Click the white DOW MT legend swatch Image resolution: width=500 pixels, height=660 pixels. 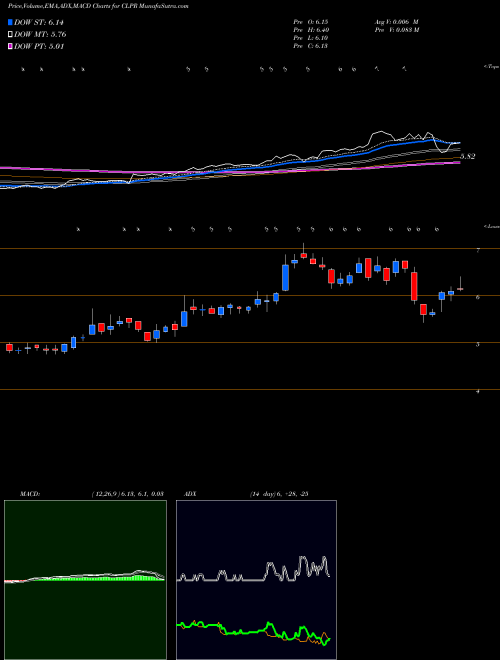click(x=10, y=34)
